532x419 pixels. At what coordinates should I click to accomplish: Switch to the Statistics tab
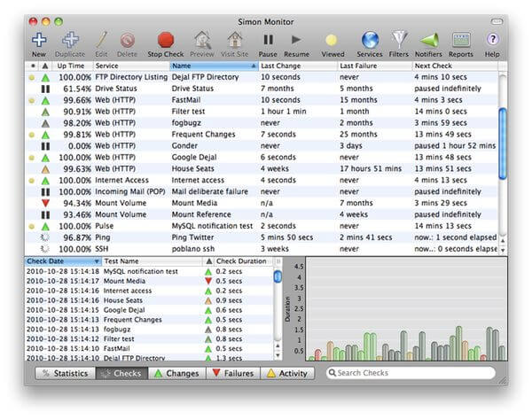pyautogui.click(x=65, y=373)
